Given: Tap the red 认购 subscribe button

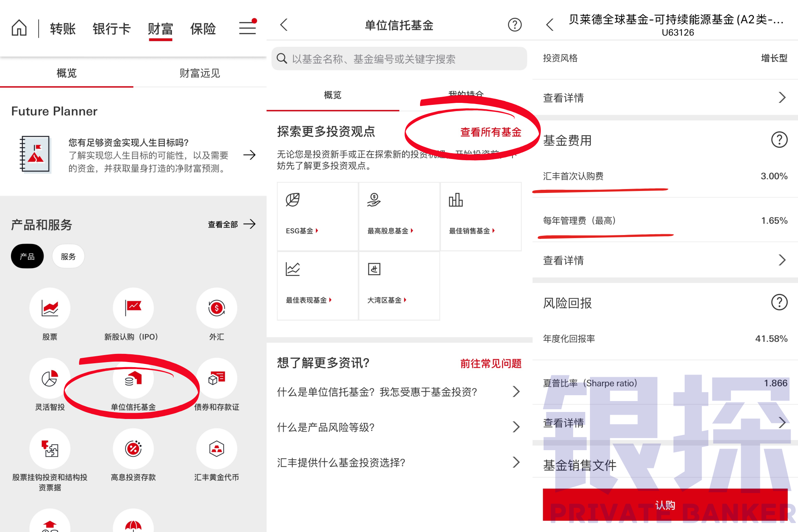Looking at the screenshot, I should click(665, 505).
